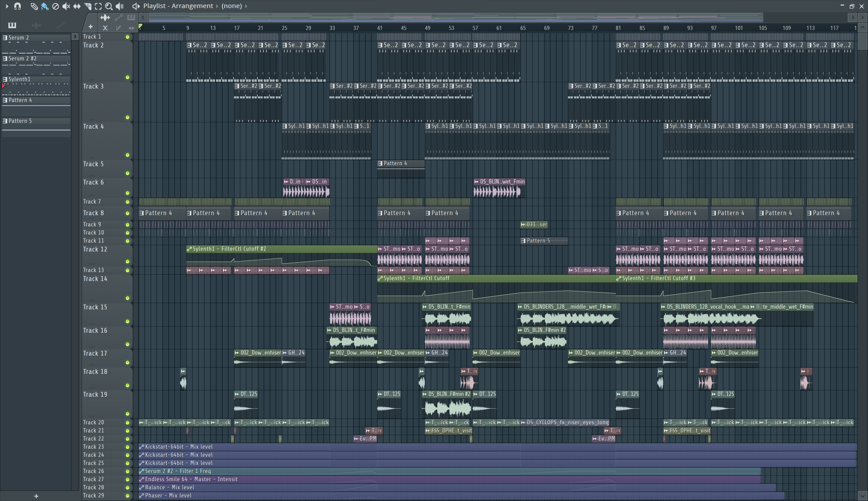Screen dimensions: 868x501
Task: Show pattern clips in the picker with the piano icon
Action: [12, 25]
